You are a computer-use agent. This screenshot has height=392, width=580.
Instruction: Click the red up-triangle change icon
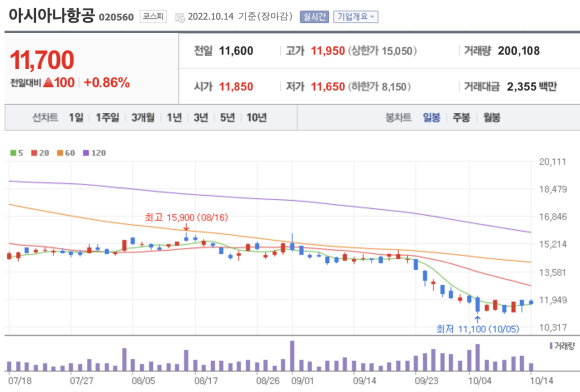(x=48, y=82)
